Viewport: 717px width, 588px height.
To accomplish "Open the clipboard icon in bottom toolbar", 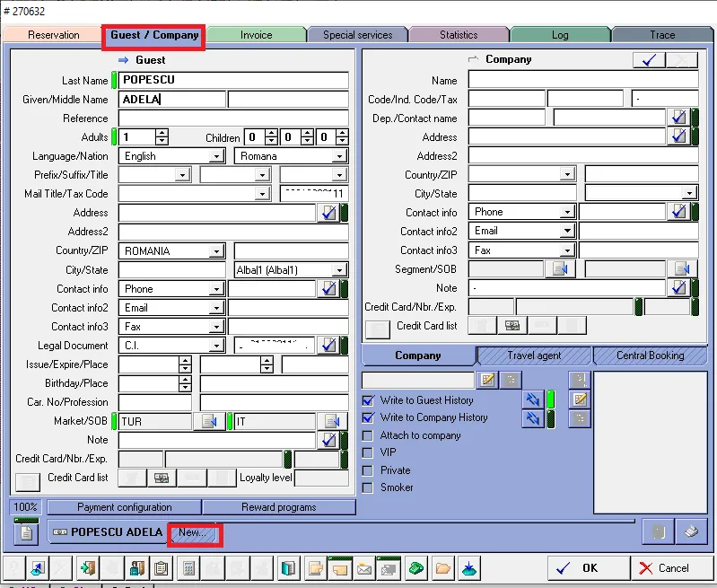I will 161,568.
